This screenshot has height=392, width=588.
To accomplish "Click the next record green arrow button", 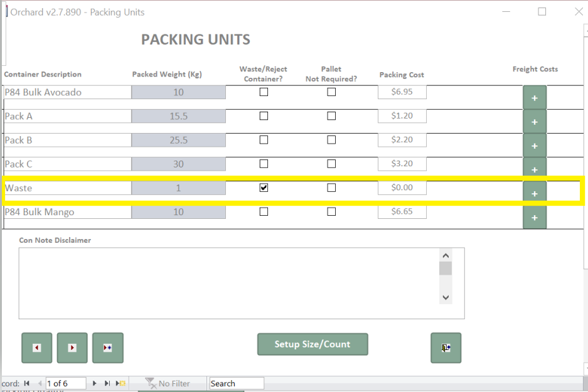I will coord(72,347).
